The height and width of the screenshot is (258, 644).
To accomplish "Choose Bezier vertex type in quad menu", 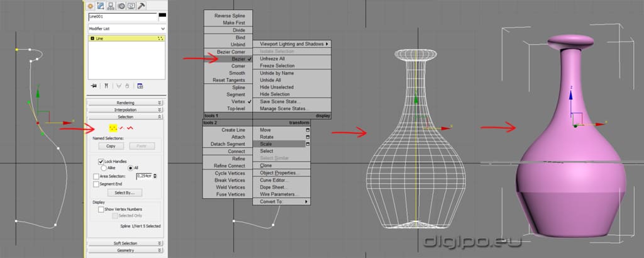I will pyautogui.click(x=228, y=59).
